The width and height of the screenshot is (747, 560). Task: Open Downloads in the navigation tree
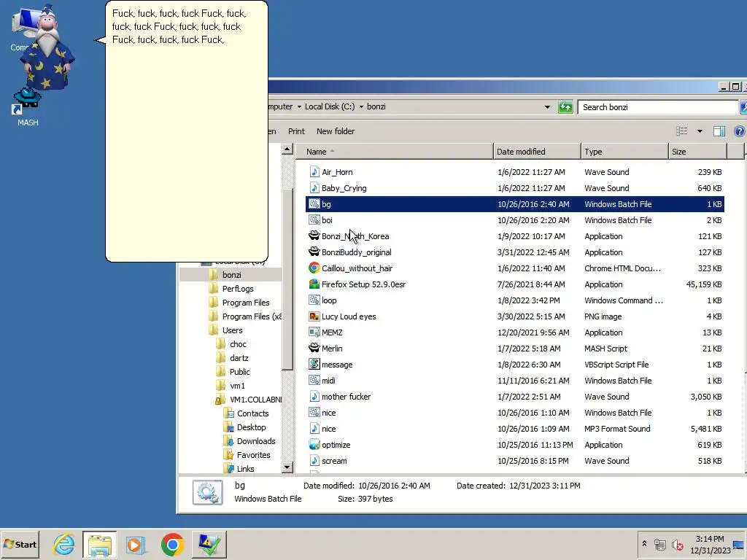(256, 441)
